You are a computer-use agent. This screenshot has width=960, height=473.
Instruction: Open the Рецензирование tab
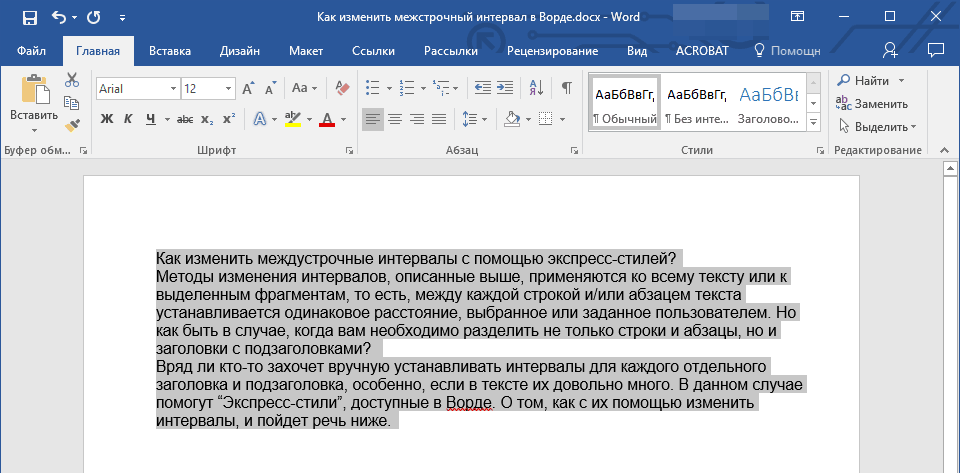552,50
